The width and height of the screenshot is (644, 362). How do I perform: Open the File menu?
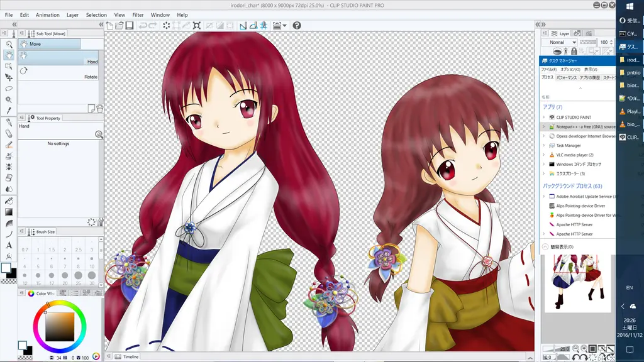(9, 15)
